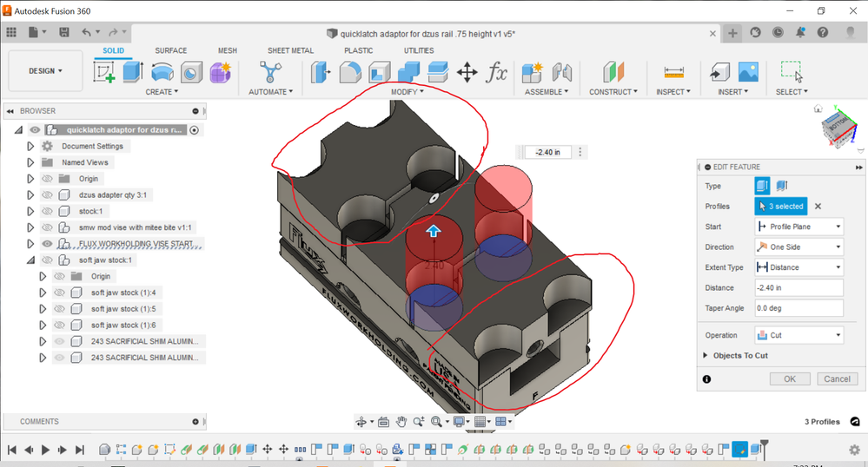868x467 pixels.
Task: Click the Save icon
Action: pyautogui.click(x=64, y=32)
